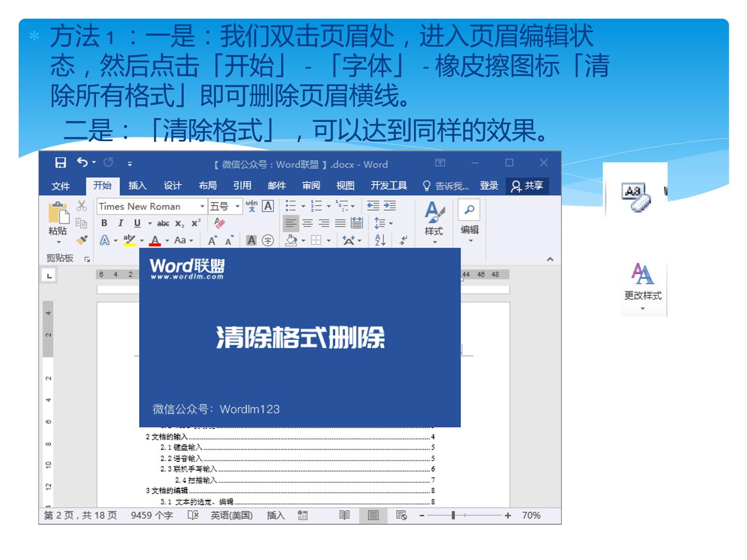
Task: Open the Times New Roman font dropdown
Action: pos(202,206)
